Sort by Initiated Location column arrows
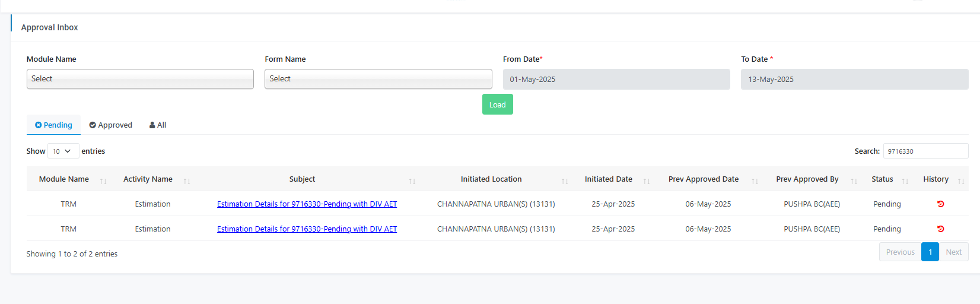Screen dimensions: 980x304 565,181
